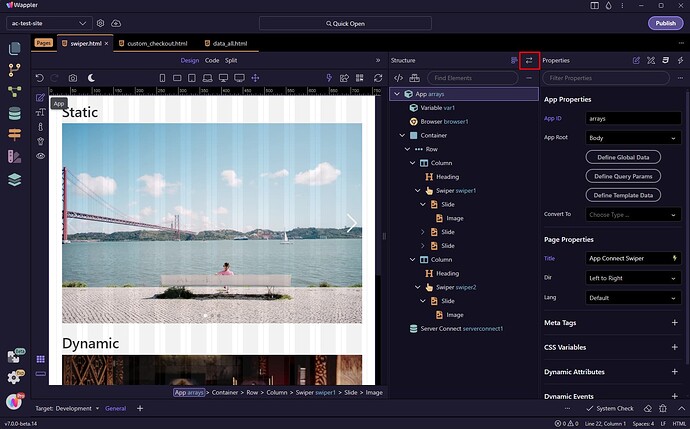690x429 pixels.
Task: Open the Workflows panel in the sidebar
Action: pos(14,92)
